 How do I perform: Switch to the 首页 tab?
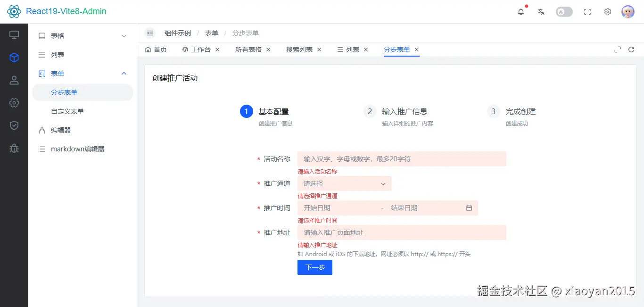click(156, 50)
